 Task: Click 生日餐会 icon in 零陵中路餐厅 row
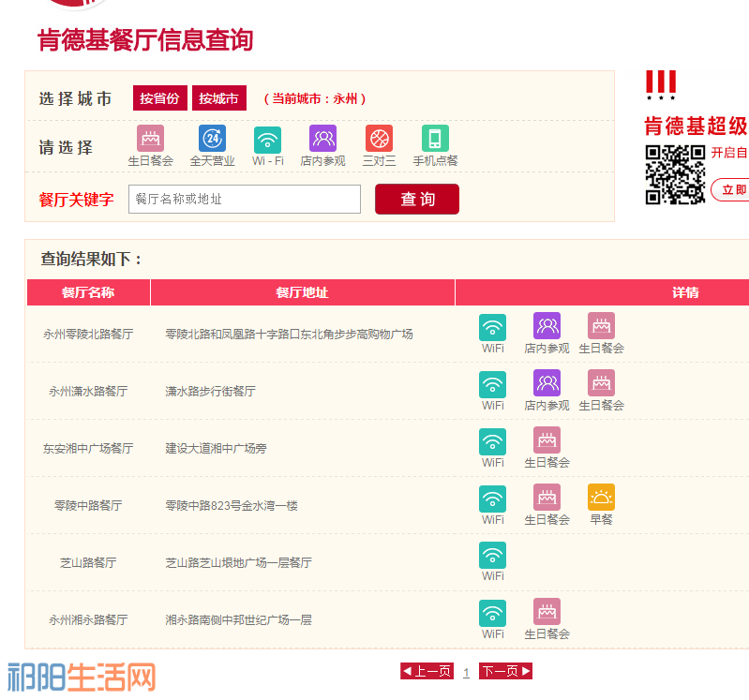[547, 497]
